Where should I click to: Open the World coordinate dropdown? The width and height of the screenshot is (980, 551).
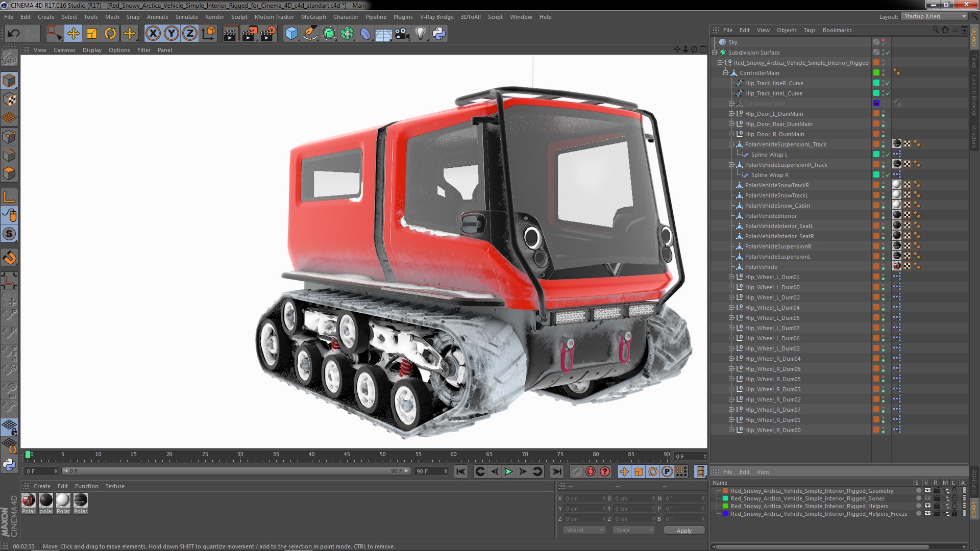[x=584, y=531]
